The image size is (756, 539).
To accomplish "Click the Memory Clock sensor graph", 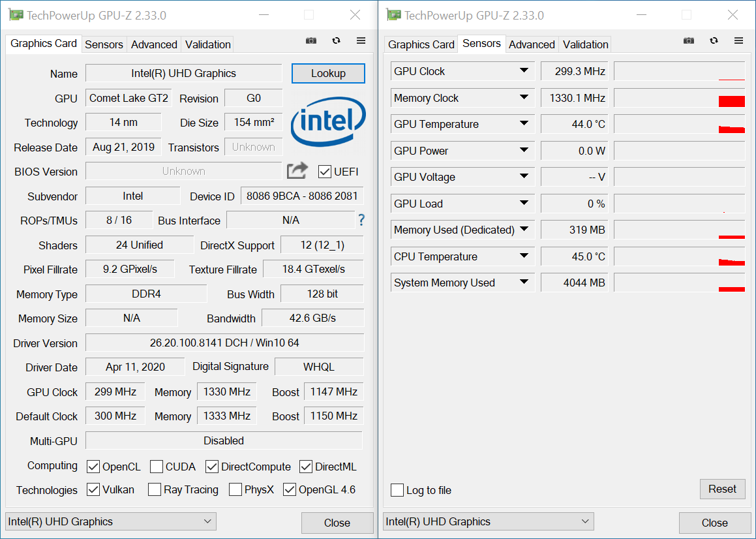I will pos(679,98).
